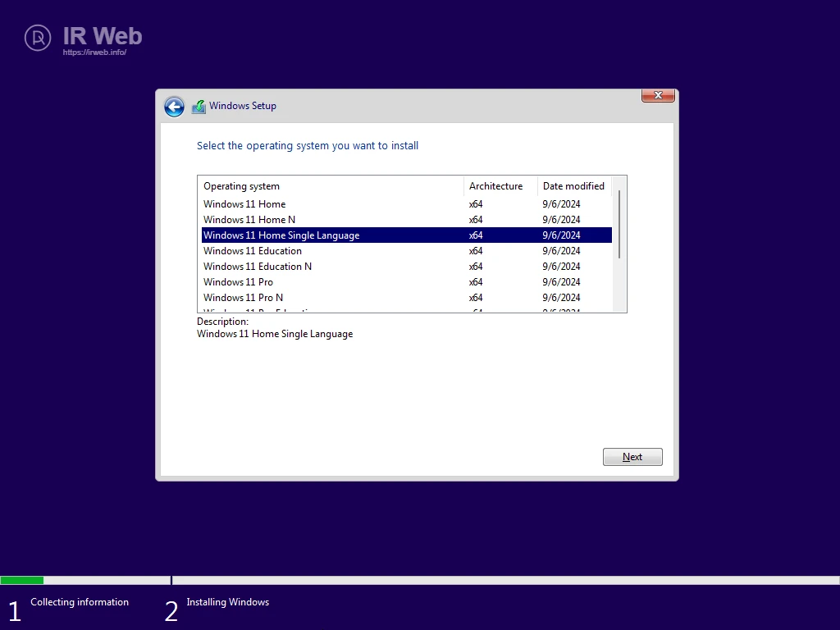840x630 pixels.
Task: Click the blue back arrow button
Action: tap(174, 107)
